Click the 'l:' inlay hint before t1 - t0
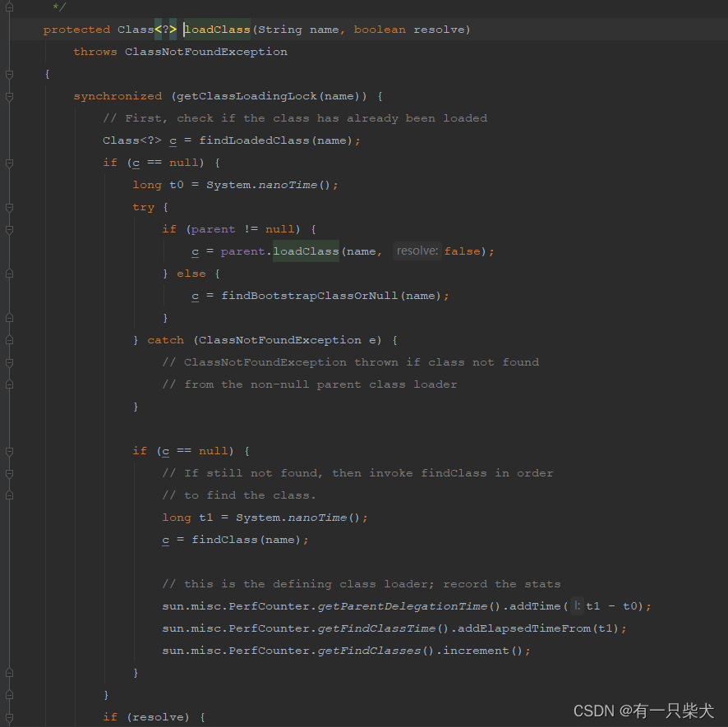728x727 pixels. (577, 606)
